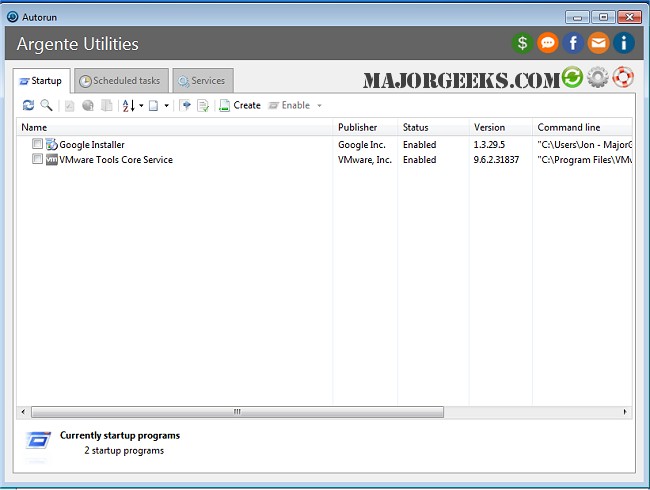Click the green update arrows icon

tap(572, 77)
